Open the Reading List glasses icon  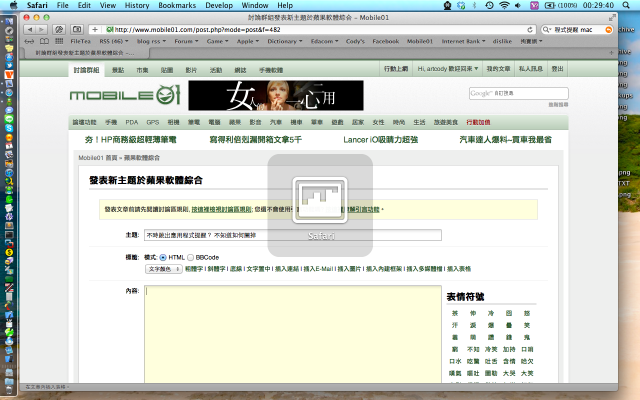(x=29, y=41)
